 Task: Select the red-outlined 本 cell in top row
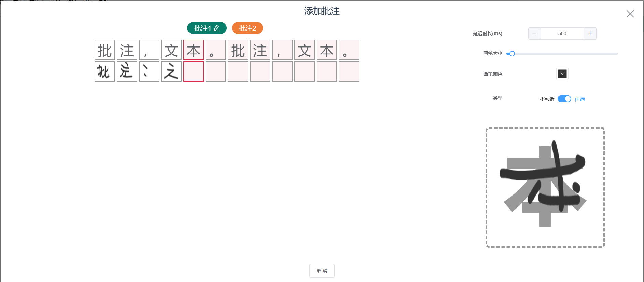(x=194, y=50)
